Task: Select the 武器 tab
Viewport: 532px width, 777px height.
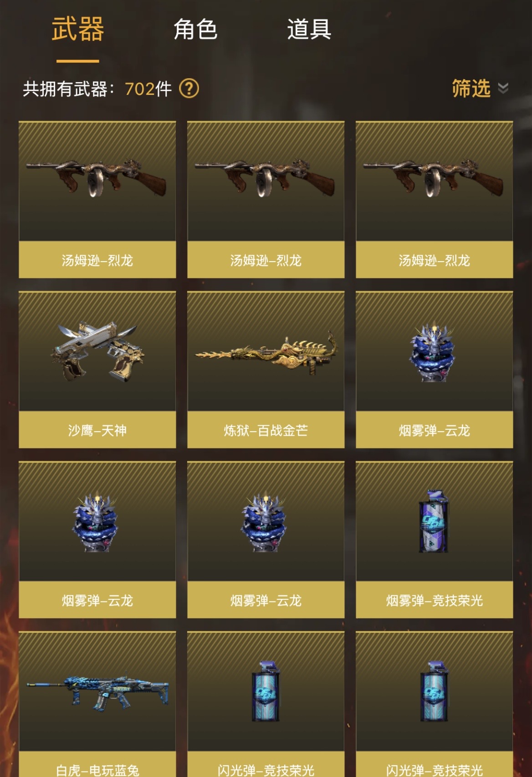Action: [x=78, y=30]
